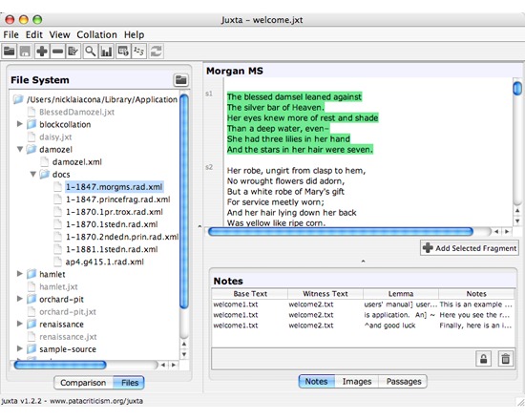Click the refresh arrows toolbar icon

click(x=156, y=52)
